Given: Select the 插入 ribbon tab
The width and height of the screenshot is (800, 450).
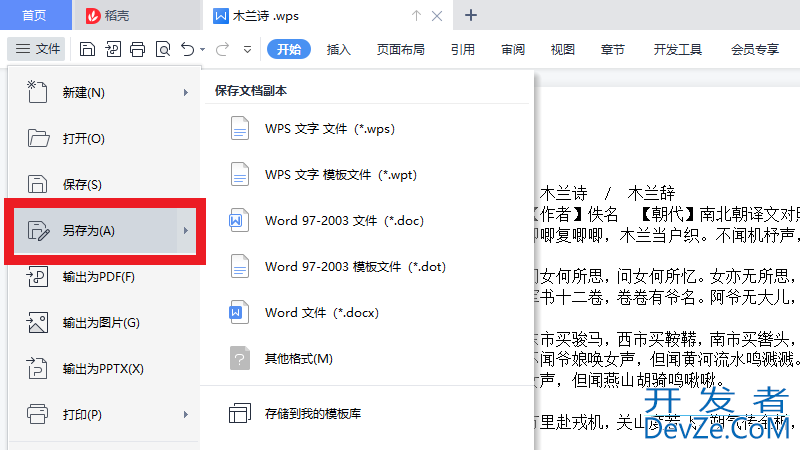Looking at the screenshot, I should [338, 49].
